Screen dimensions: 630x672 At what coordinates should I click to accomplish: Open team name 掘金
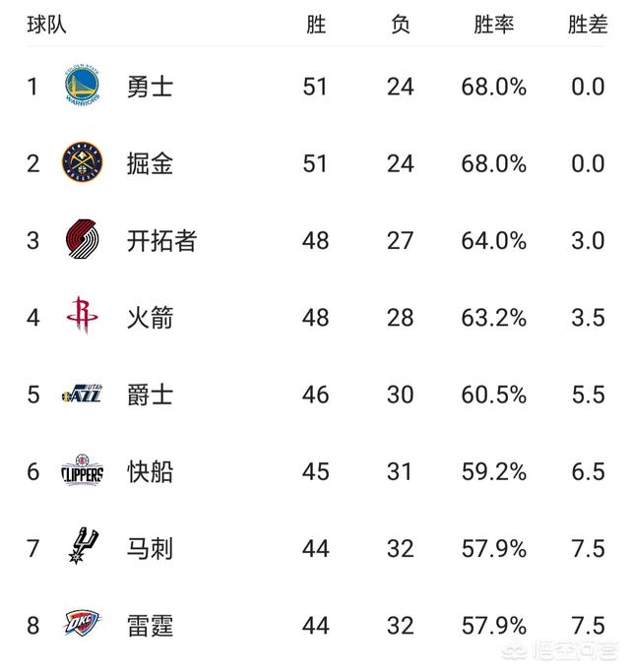pos(150,163)
